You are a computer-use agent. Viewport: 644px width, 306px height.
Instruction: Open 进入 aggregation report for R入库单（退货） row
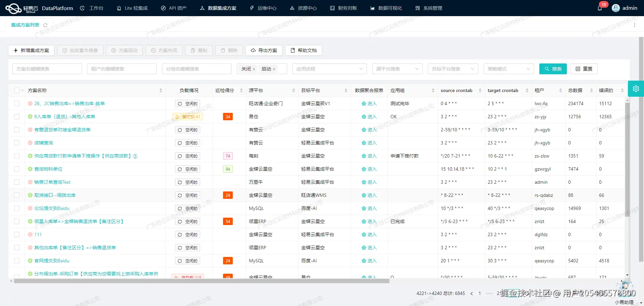(x=369, y=116)
